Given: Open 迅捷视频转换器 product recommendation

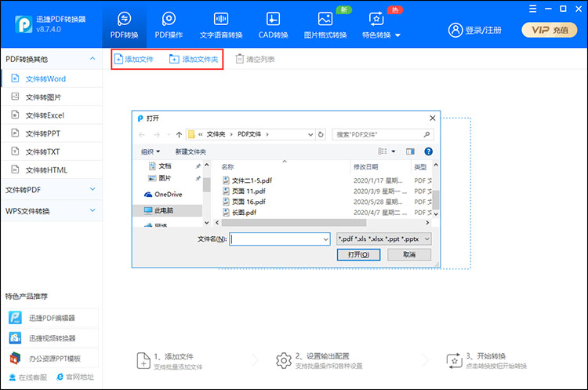Looking at the screenshot, I should click(52, 338).
